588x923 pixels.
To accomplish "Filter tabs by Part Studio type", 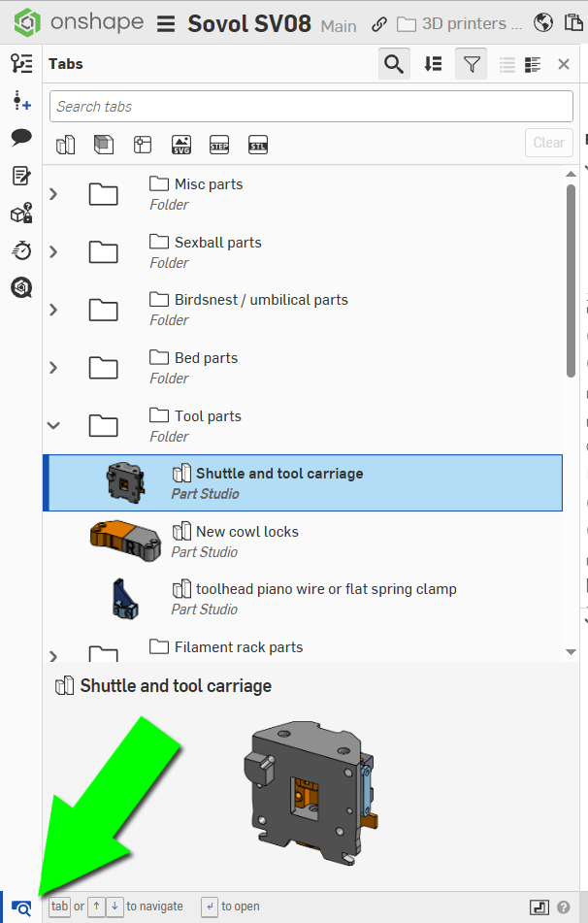I will (x=65, y=145).
